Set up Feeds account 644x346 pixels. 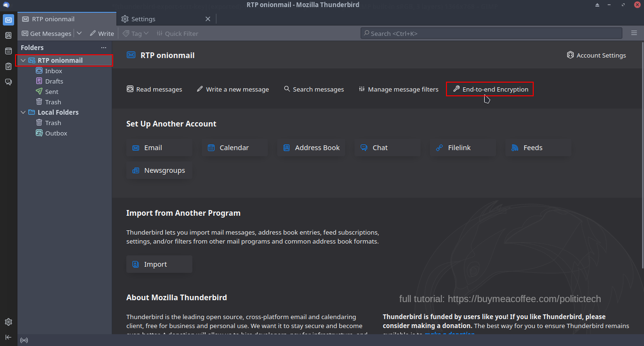[538, 148]
